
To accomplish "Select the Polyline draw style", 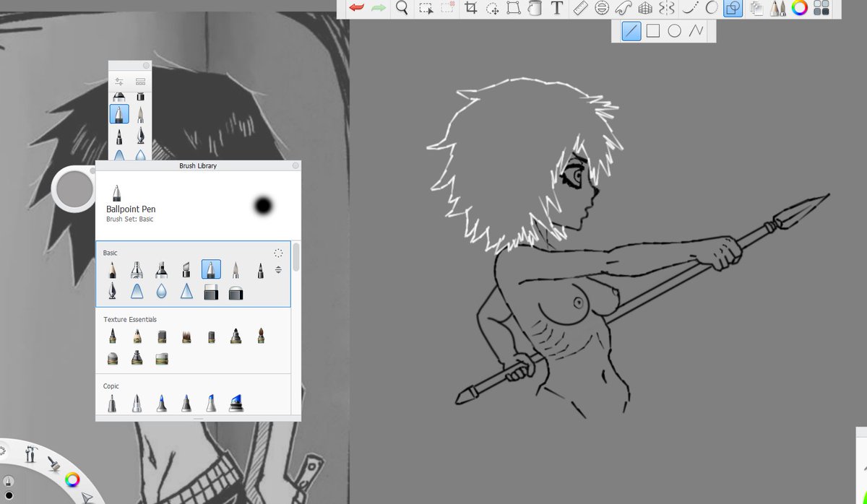I will pos(696,31).
